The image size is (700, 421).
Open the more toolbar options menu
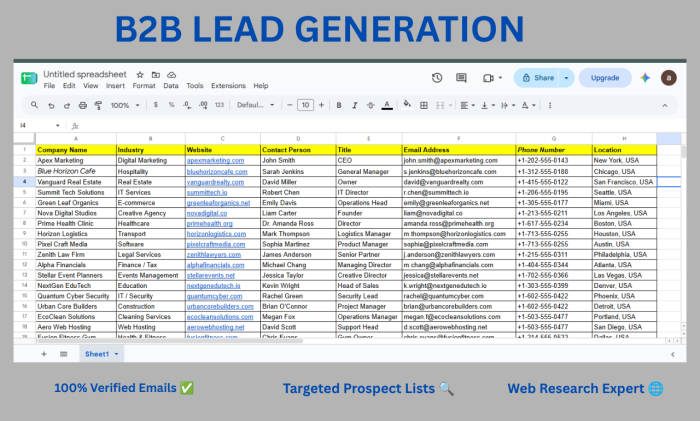click(550, 105)
